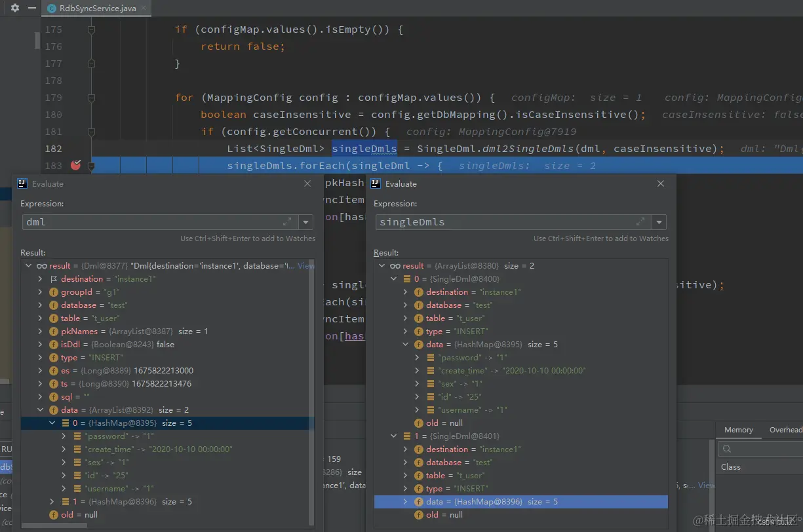
Task: Select the RdbSyncService.java editor tab
Action: pyautogui.click(x=96, y=9)
